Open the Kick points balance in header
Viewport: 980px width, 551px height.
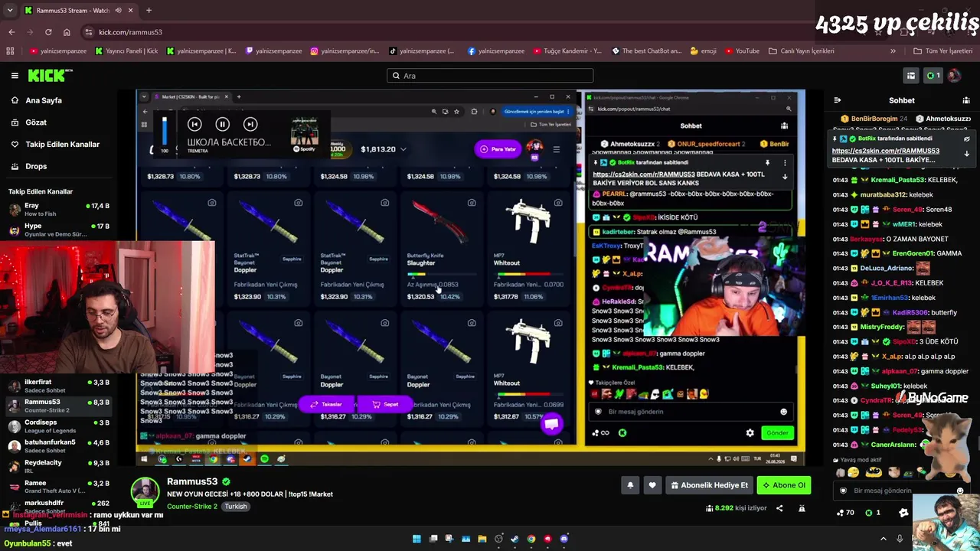pos(932,76)
